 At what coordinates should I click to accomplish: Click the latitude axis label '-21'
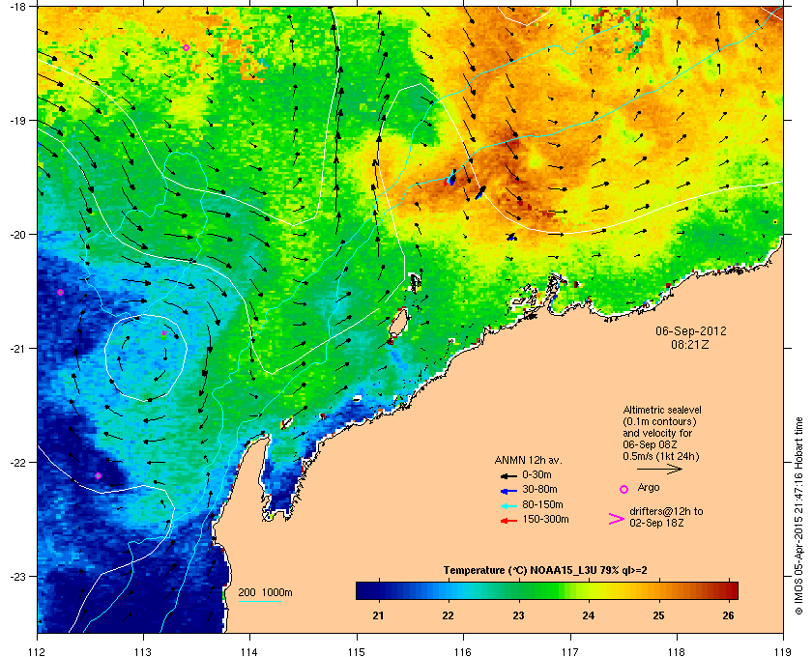18,348
